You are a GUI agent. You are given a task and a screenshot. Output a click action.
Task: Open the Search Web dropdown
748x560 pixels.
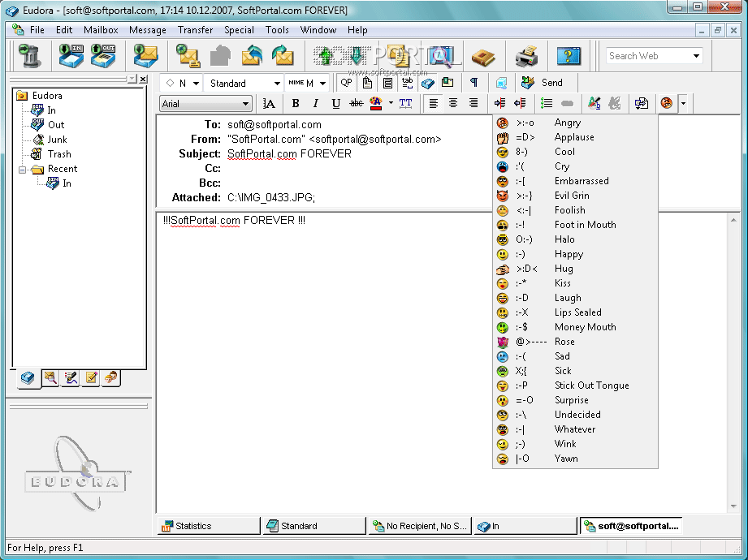tap(696, 56)
